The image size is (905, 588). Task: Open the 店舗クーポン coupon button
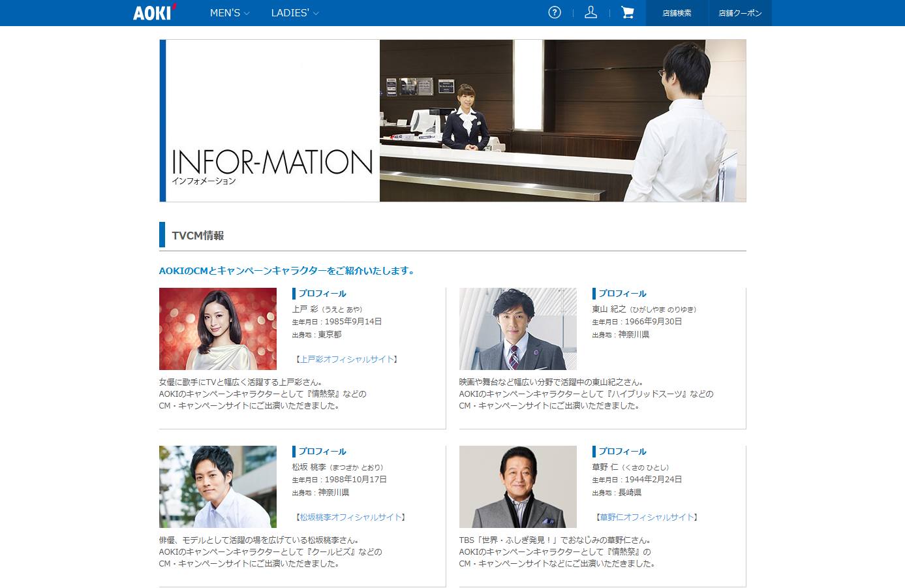point(740,13)
